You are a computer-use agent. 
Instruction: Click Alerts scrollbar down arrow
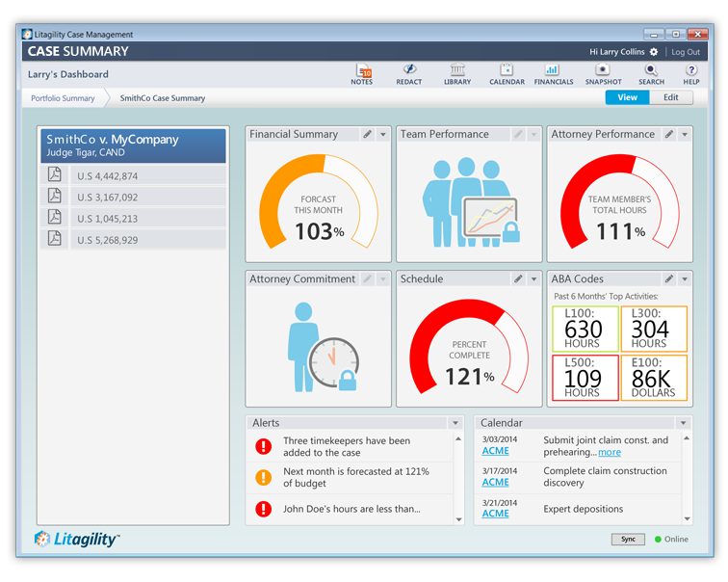[458, 519]
